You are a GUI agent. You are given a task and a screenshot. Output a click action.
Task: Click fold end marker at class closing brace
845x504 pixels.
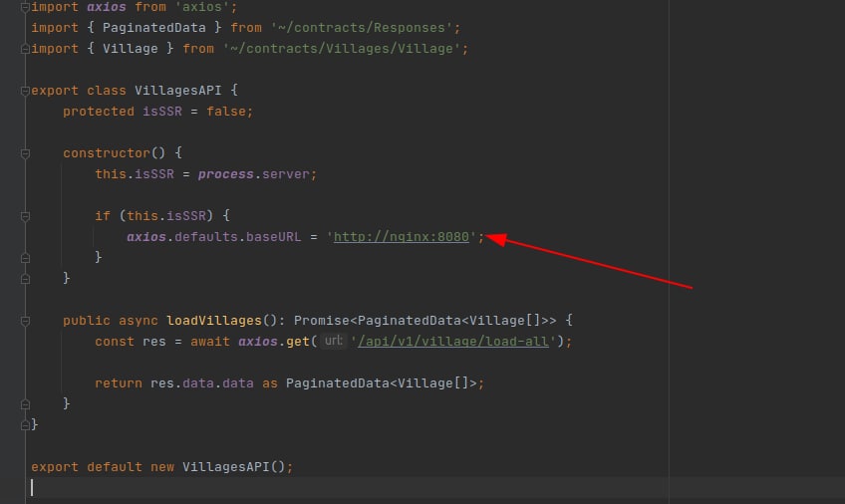click(25, 425)
